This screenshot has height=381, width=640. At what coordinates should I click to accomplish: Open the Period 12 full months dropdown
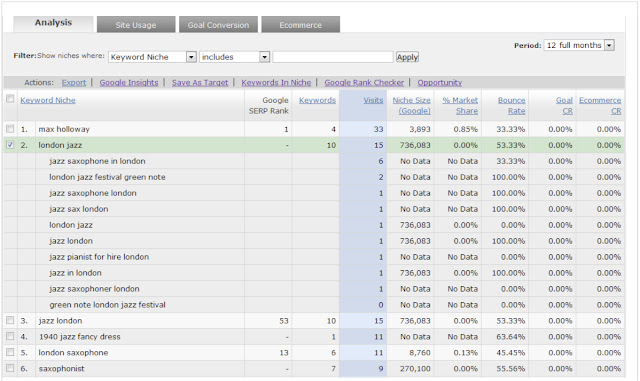pos(579,45)
